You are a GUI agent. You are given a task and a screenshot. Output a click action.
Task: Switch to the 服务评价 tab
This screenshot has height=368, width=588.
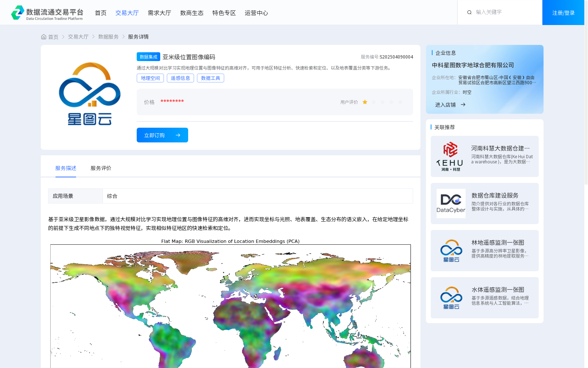(x=101, y=168)
